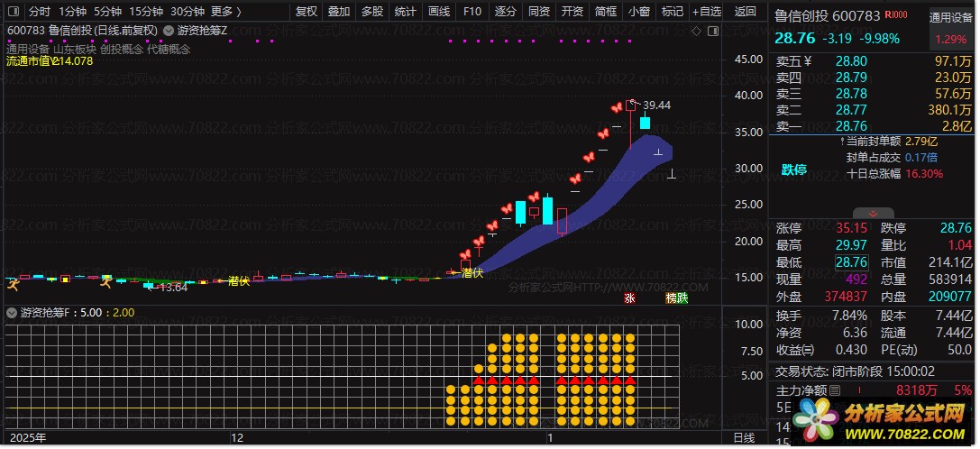
Task: Click the 游资抢筹F indicator name
Action: tap(46, 312)
